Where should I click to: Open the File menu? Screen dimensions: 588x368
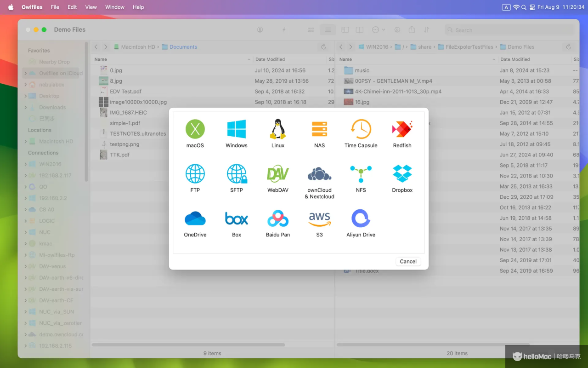[55, 7]
